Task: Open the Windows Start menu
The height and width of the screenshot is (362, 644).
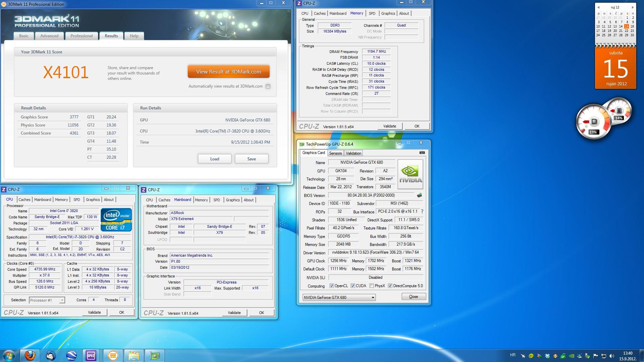Action: coord(9,355)
